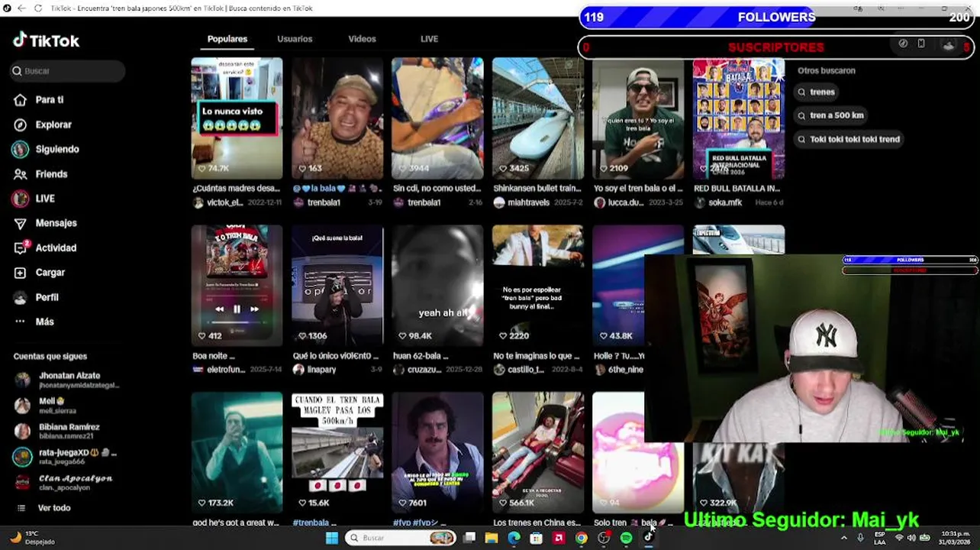
Task: Go to Siguiendo feed
Action: pyautogui.click(x=46, y=149)
